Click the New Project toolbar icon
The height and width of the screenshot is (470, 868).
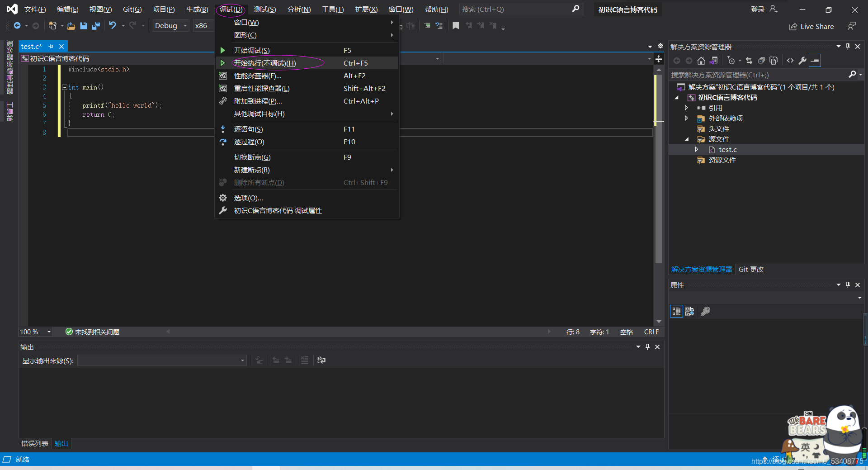pyautogui.click(x=52, y=26)
